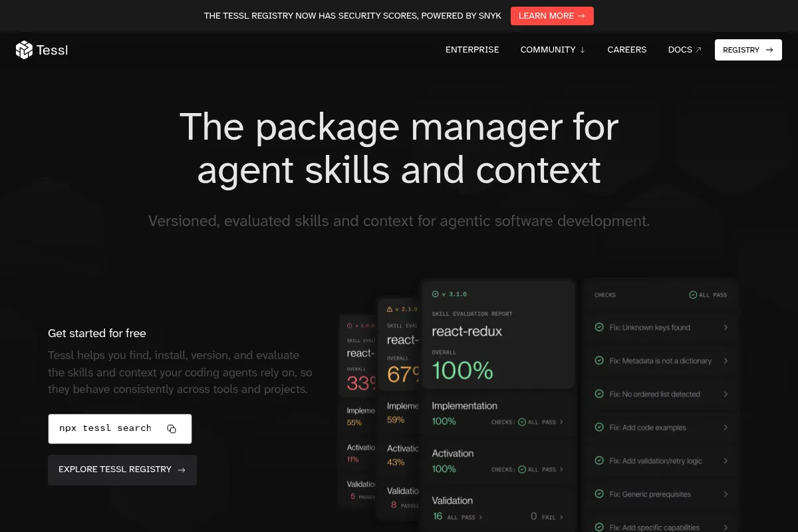Click the external-link arrow beside DOCS
The height and width of the screenshot is (532, 798).
(x=698, y=50)
